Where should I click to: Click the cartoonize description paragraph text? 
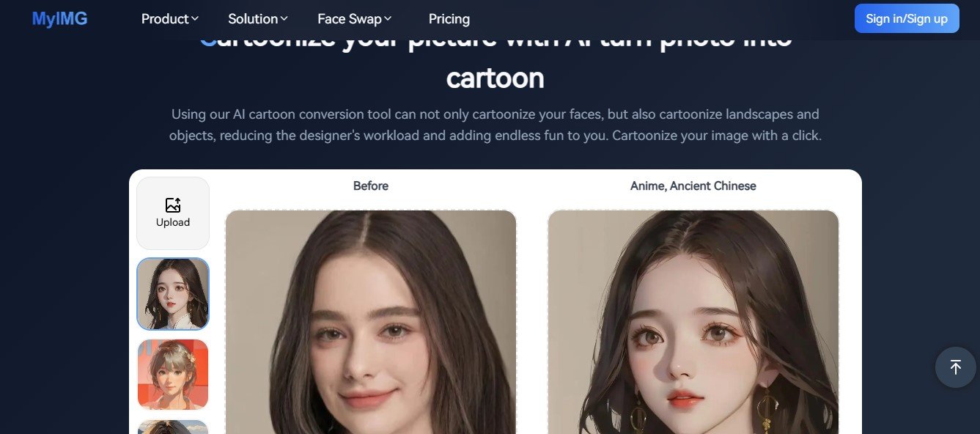coord(495,125)
